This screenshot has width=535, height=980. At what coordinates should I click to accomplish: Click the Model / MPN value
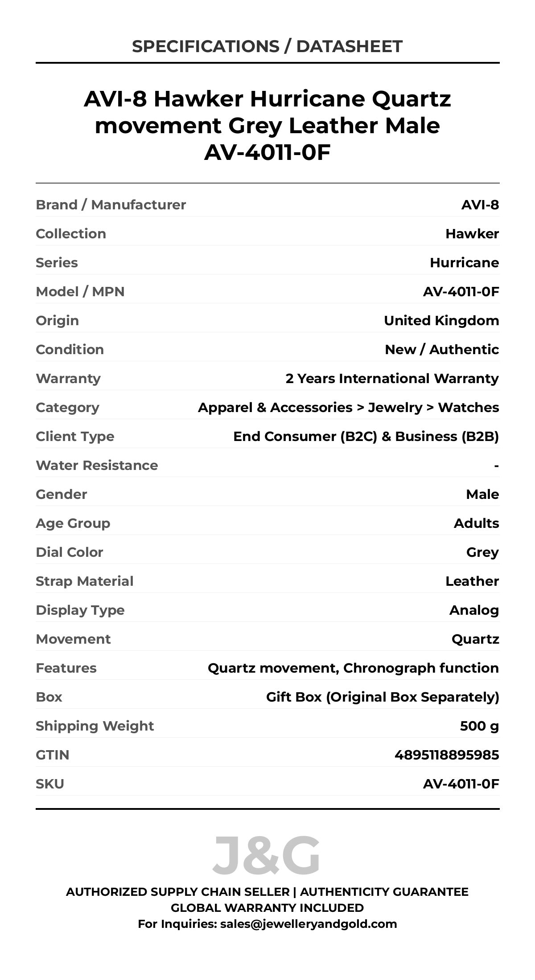click(461, 291)
